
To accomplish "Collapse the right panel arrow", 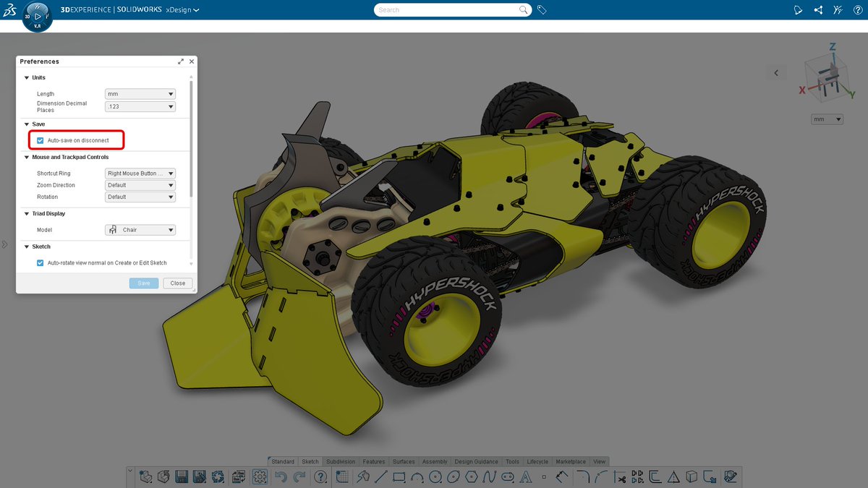I will [776, 72].
